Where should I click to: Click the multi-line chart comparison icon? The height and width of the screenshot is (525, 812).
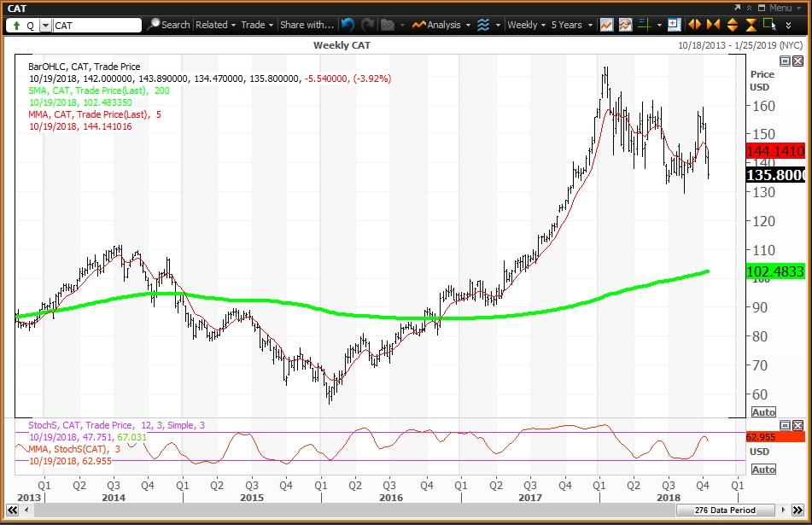pyautogui.click(x=625, y=25)
